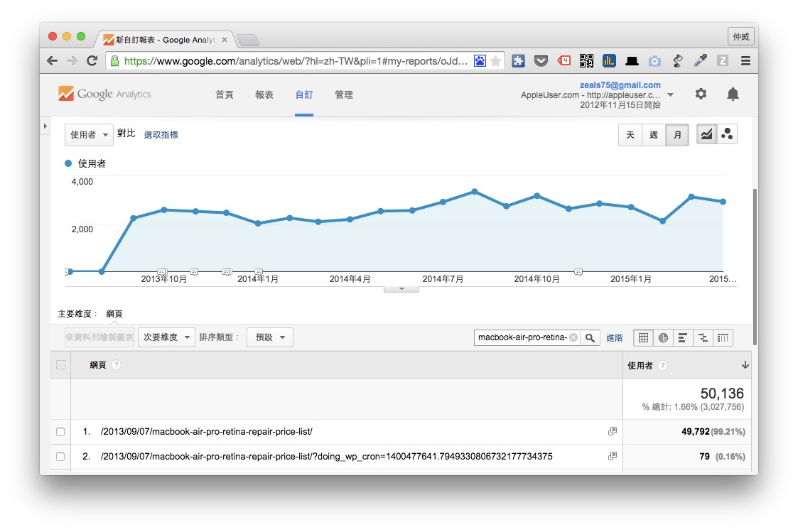Open the 預設 sort type dropdown

coord(270,337)
